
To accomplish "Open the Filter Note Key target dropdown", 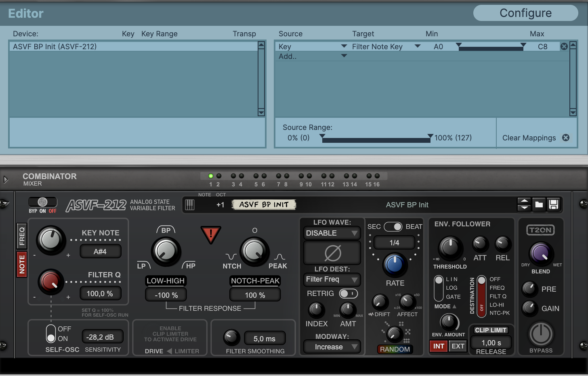I will (418, 46).
